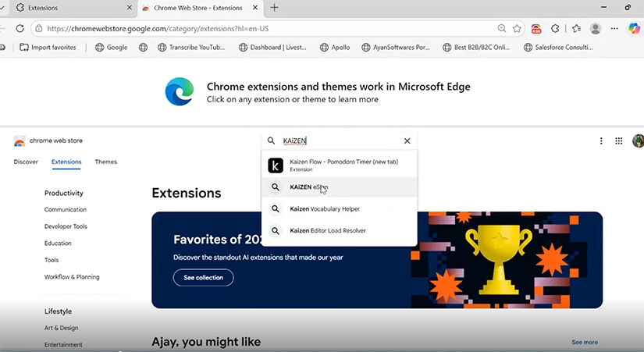The width and height of the screenshot is (644, 352).
Task: Clear the search text with X
Action: 407,141
